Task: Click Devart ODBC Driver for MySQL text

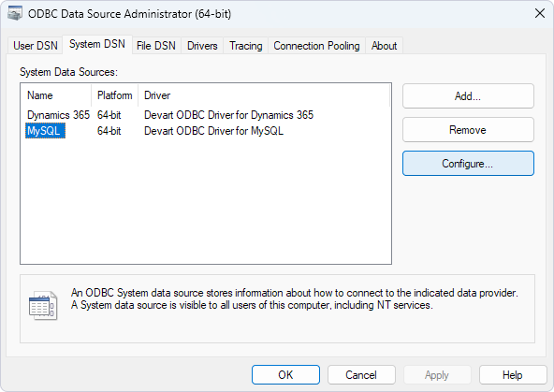Action: pos(213,131)
